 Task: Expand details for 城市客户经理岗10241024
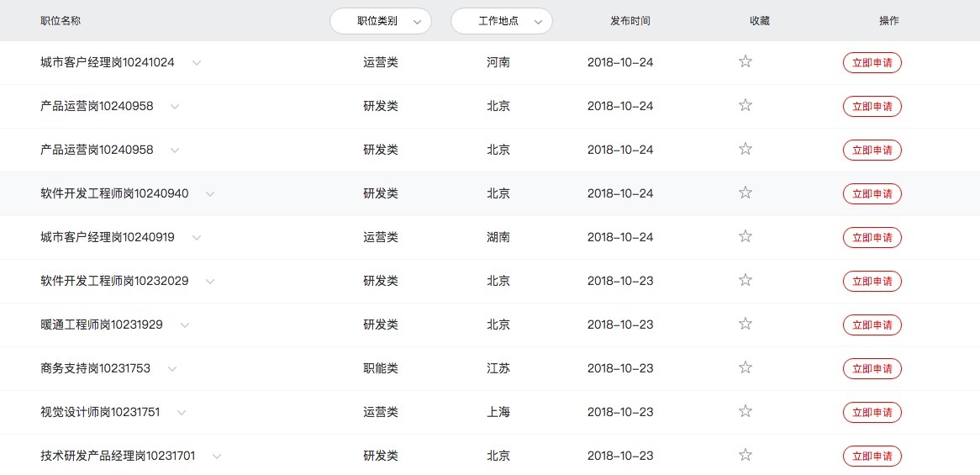197,63
